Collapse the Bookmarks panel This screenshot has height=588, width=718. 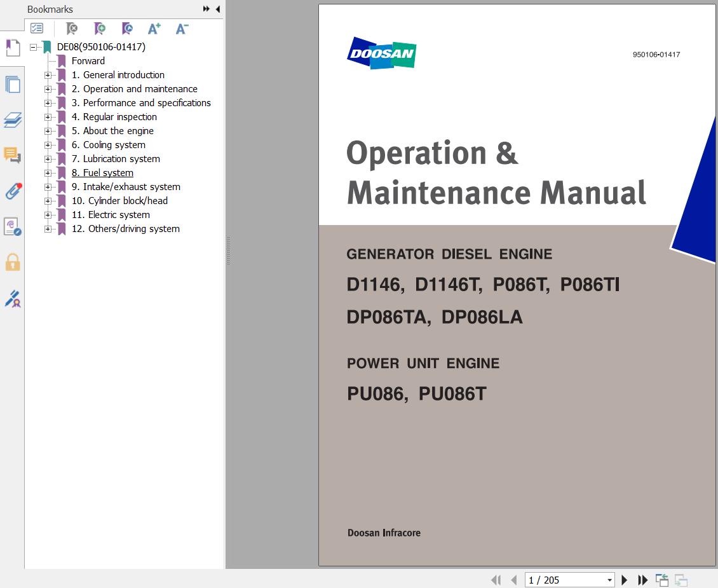coord(218,9)
